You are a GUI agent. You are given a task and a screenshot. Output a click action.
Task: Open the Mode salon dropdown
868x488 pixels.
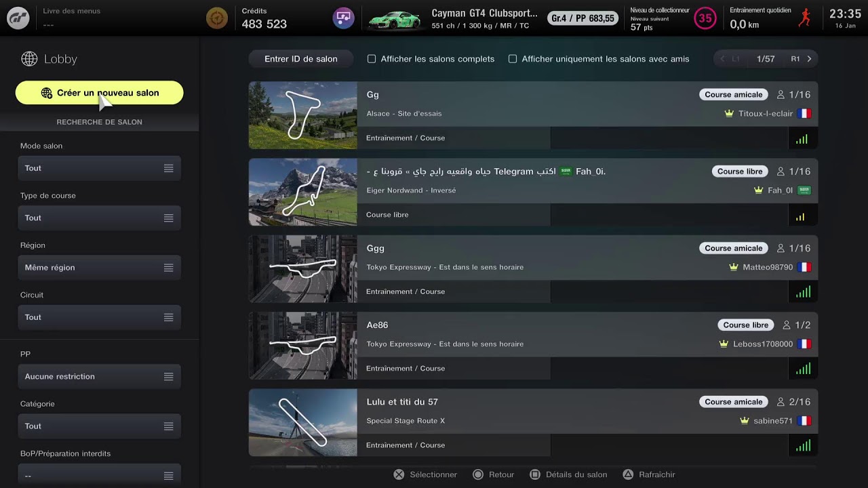(99, 168)
